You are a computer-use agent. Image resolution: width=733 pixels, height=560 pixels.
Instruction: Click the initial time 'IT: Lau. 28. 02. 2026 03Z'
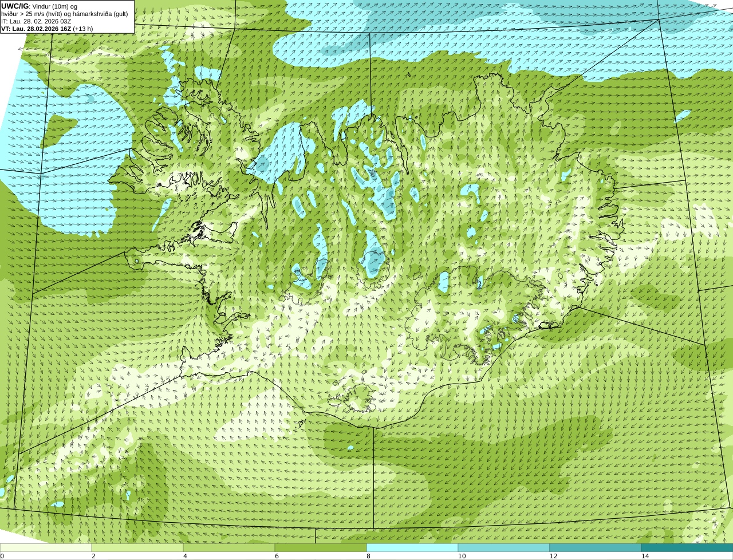coord(36,21)
